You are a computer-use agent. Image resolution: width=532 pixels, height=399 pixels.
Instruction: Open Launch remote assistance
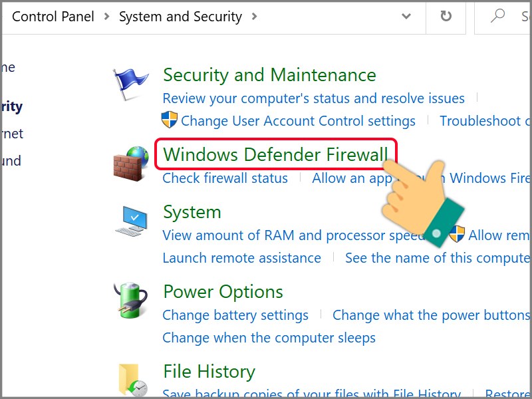[241, 258]
